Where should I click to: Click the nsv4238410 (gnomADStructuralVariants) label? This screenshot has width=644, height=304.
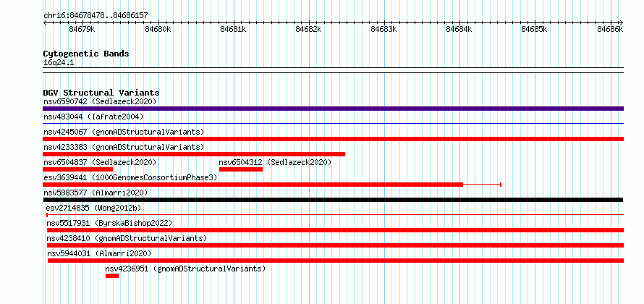127,238
